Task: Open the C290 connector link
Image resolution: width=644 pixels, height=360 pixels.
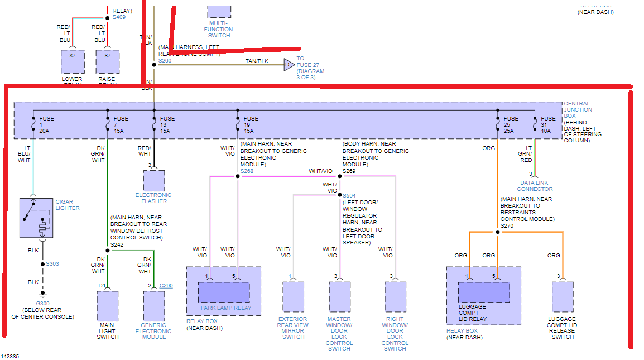Action: coord(166,286)
